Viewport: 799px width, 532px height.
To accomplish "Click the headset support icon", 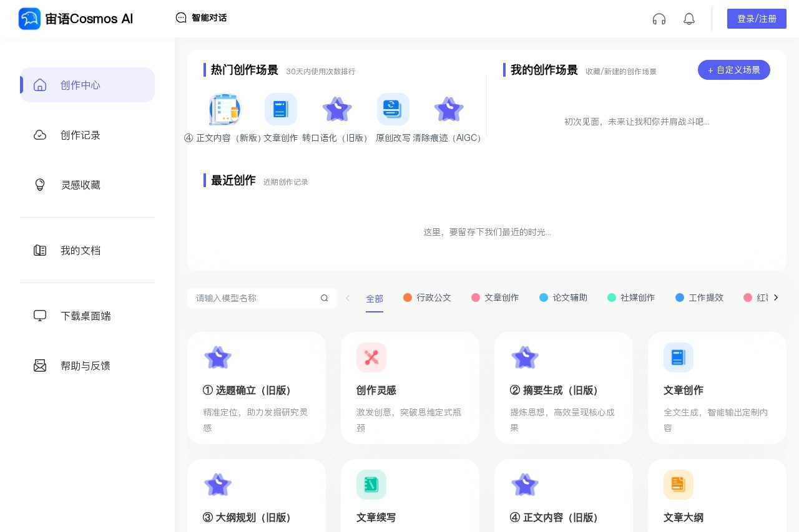I will 659,19.
